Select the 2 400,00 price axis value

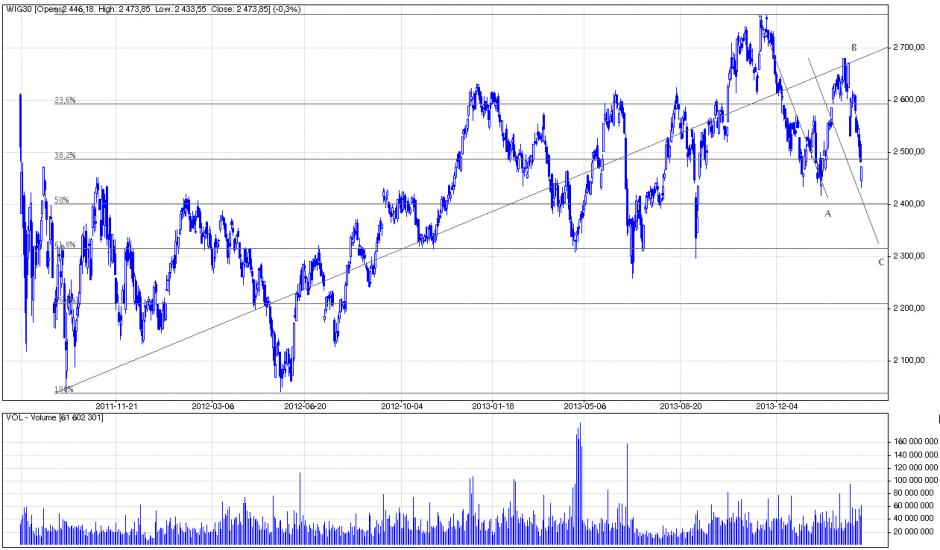(x=912, y=204)
